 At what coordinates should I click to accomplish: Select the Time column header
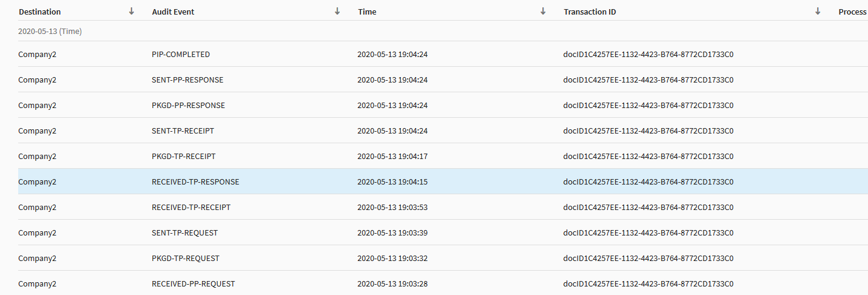tap(367, 12)
